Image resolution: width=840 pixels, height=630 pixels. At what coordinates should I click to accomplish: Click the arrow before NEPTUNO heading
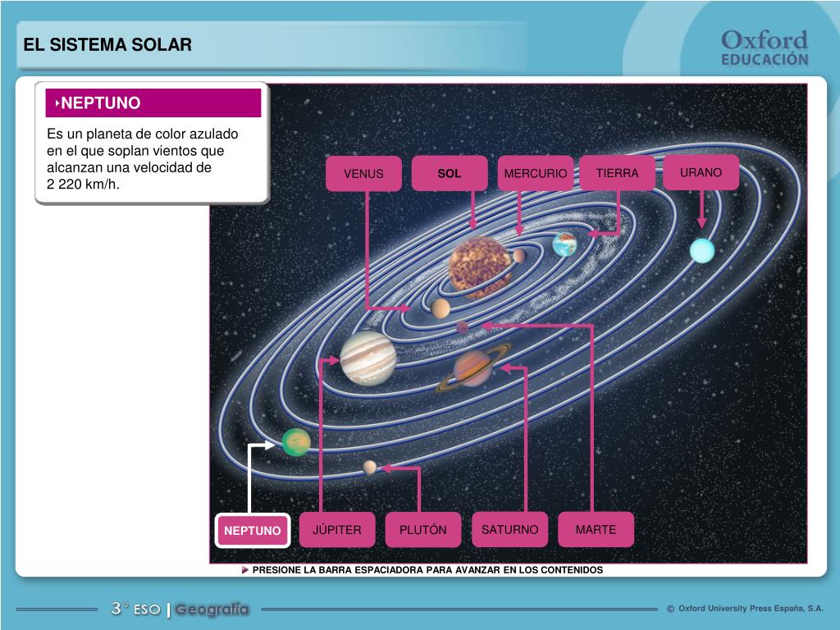(x=57, y=103)
